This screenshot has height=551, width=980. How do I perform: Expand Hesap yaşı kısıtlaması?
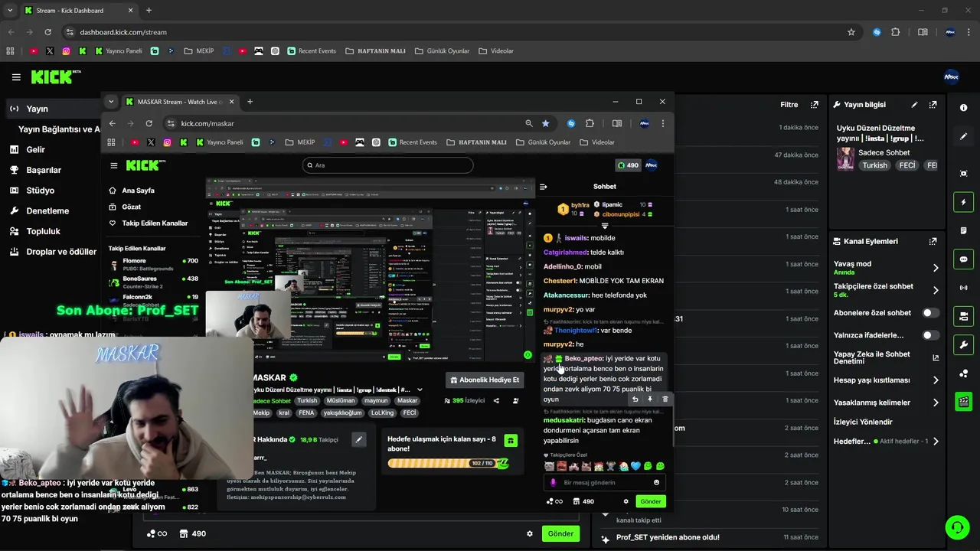(936, 380)
